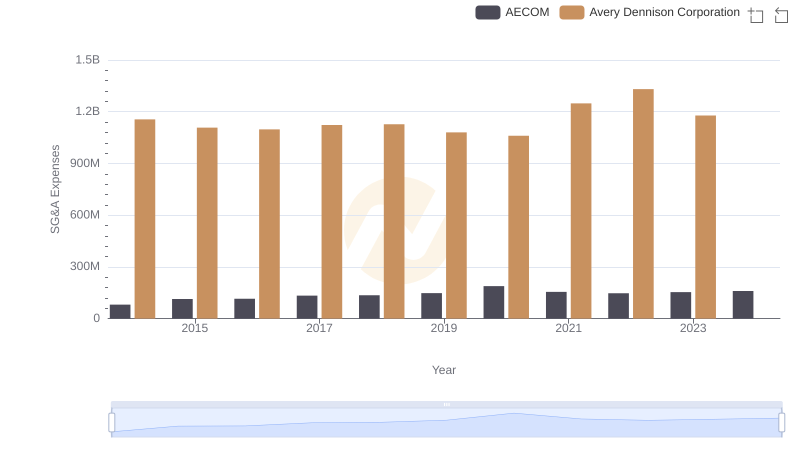Click the left data zoom slider handle
Viewport: 800px width, 461px height.
coord(112,422)
